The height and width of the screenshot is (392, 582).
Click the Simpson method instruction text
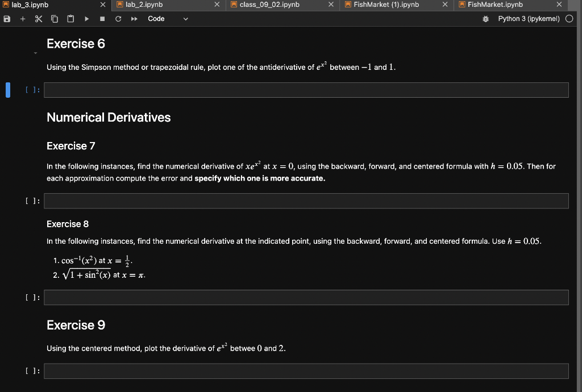[221, 67]
